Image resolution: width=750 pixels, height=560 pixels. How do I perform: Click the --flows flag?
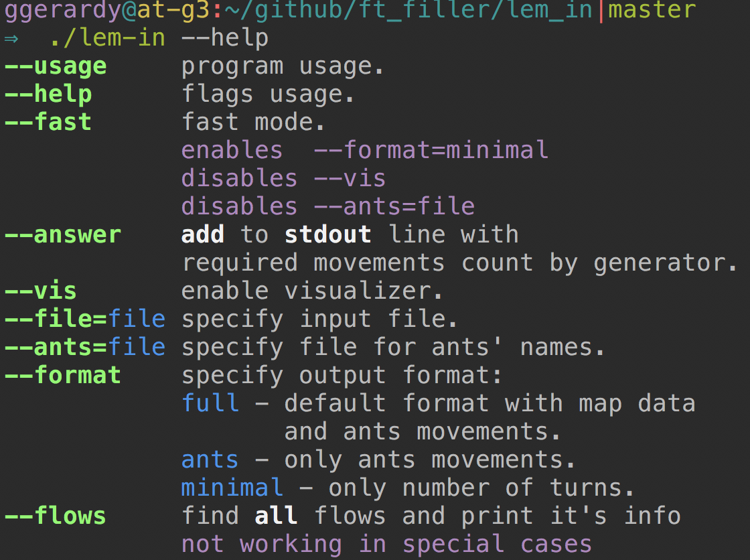pos(55,516)
